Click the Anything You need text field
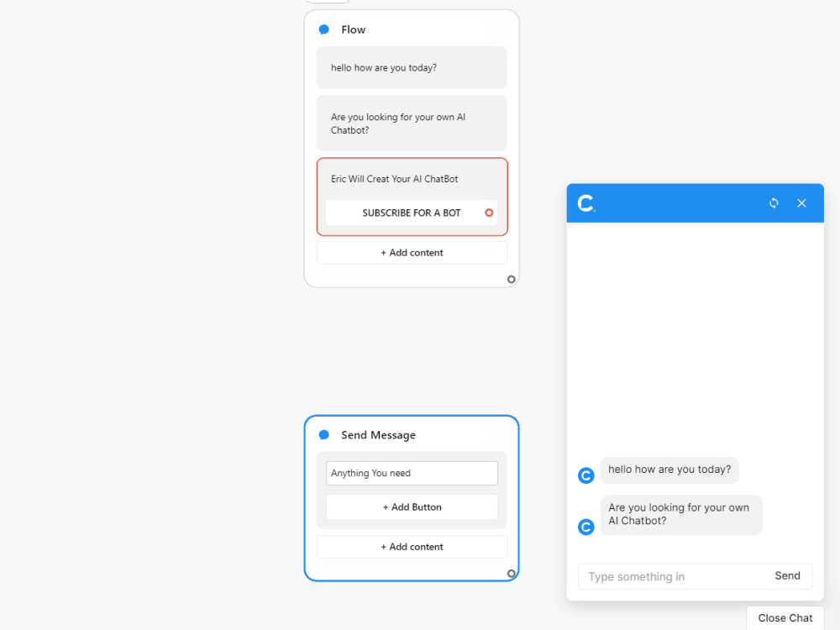Viewport: 840px width, 630px height. tap(411, 473)
